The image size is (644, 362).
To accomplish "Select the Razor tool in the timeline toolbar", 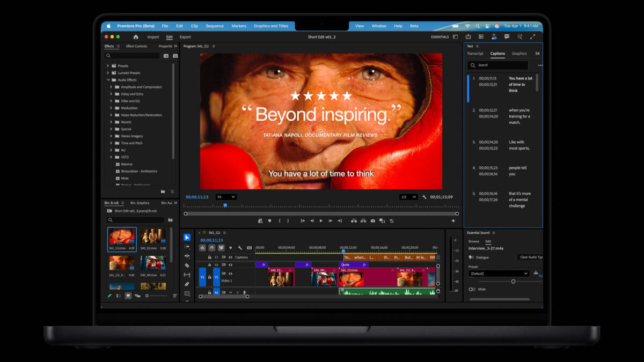I will pyautogui.click(x=187, y=265).
